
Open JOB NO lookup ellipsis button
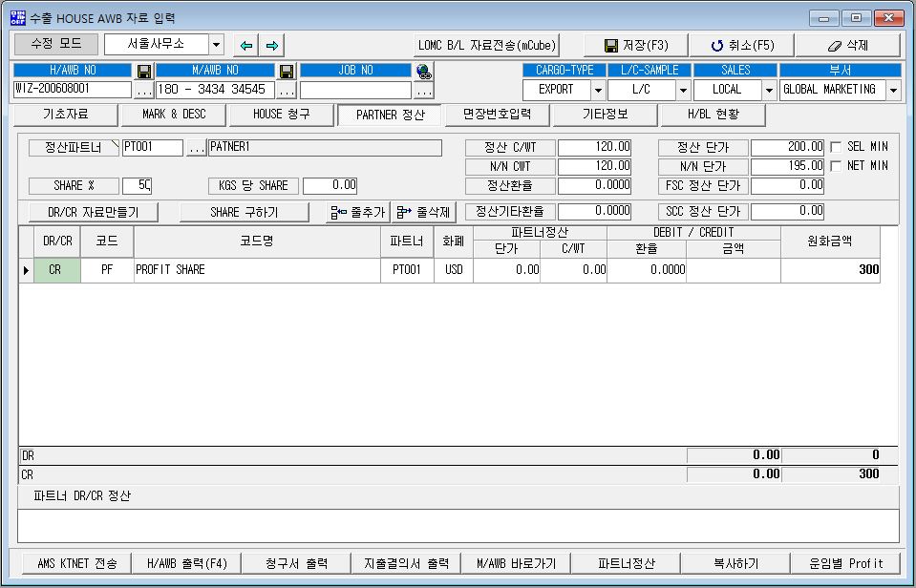coord(424,91)
